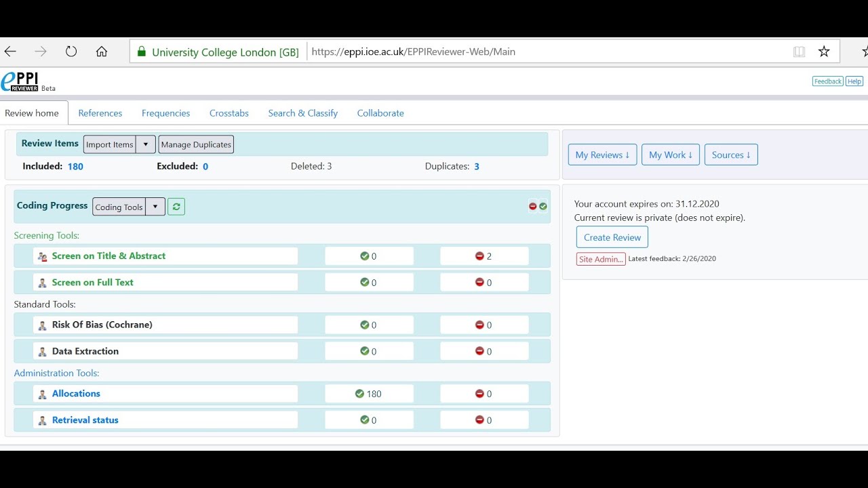Click person icon beside Risk Of Bias (Cochrane)
The image size is (868, 488).
(43, 325)
